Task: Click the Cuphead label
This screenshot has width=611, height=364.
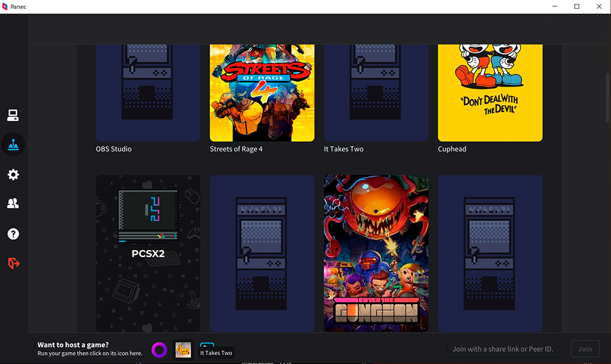Action: click(452, 149)
